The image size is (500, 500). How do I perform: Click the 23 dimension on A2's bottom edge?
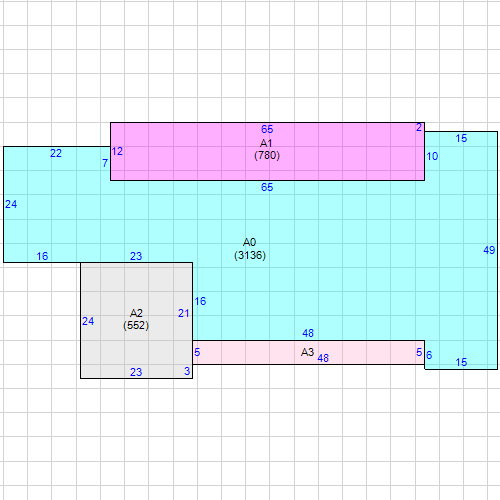pos(136,372)
